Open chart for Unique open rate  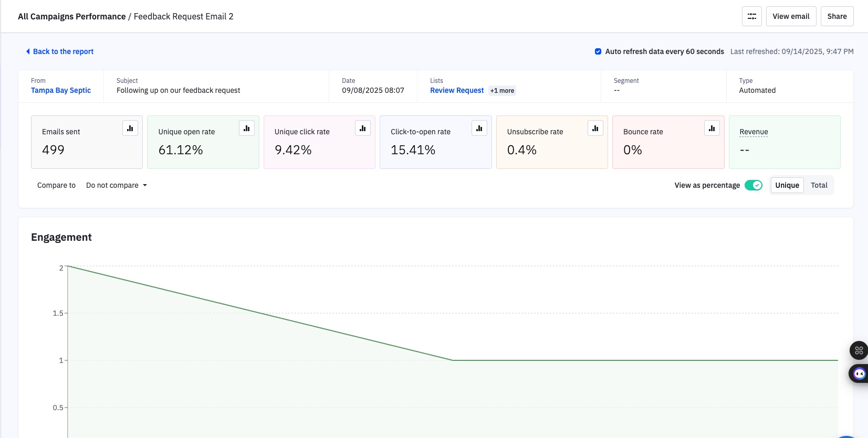tap(247, 128)
